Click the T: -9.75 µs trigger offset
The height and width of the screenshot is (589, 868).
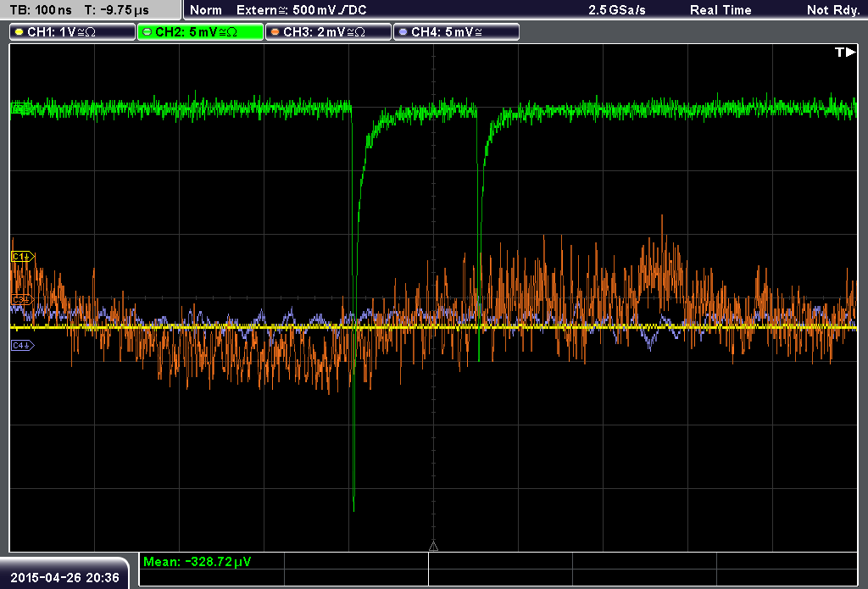point(116,10)
